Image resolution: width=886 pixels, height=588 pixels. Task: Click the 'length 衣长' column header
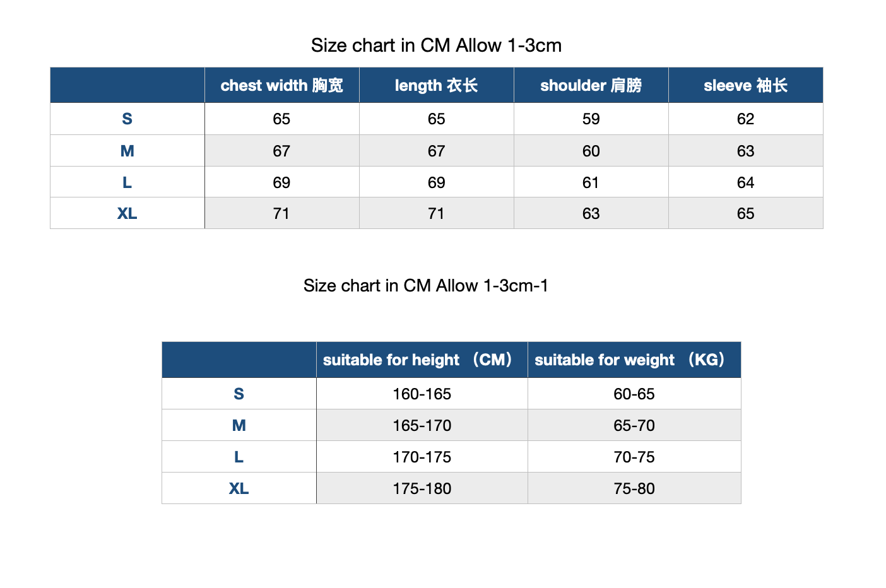(x=437, y=85)
